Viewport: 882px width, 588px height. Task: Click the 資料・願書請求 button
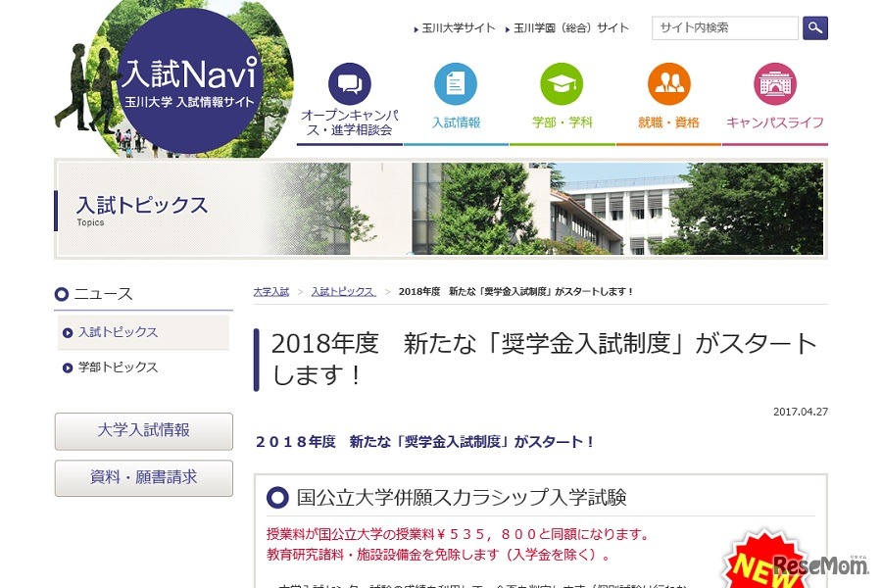point(143,478)
